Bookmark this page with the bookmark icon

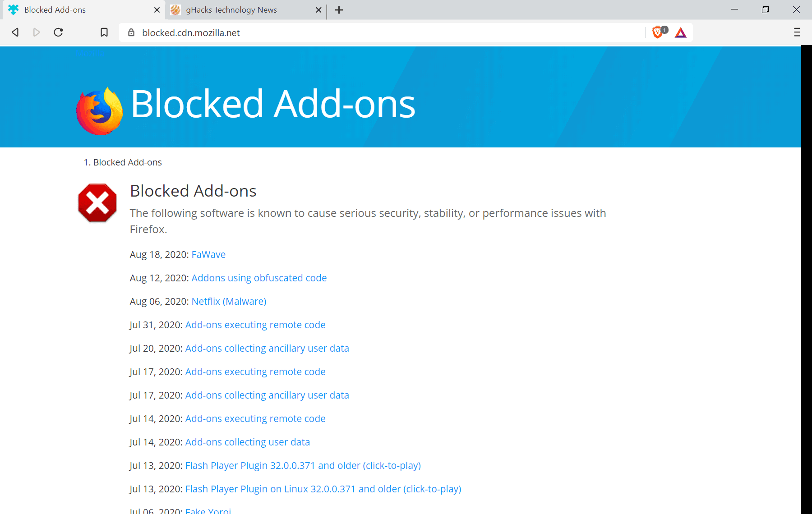[x=104, y=32]
